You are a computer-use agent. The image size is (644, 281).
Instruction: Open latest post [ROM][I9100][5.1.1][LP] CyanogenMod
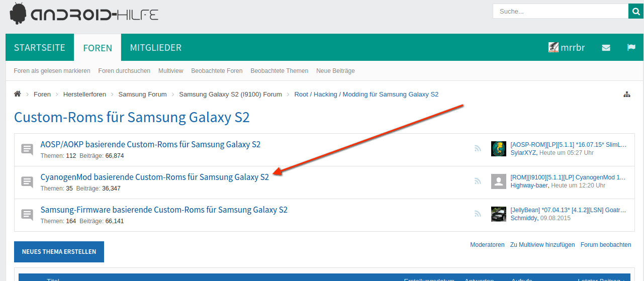pos(568,177)
